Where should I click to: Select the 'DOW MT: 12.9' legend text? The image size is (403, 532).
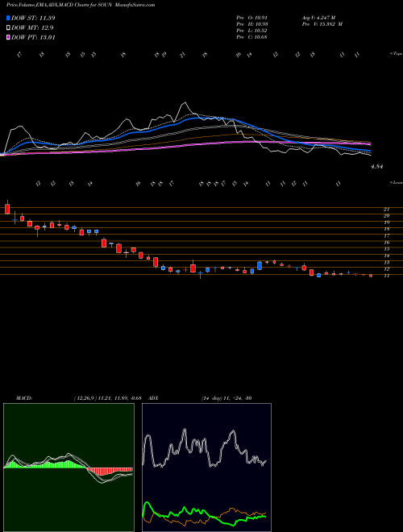point(32,28)
